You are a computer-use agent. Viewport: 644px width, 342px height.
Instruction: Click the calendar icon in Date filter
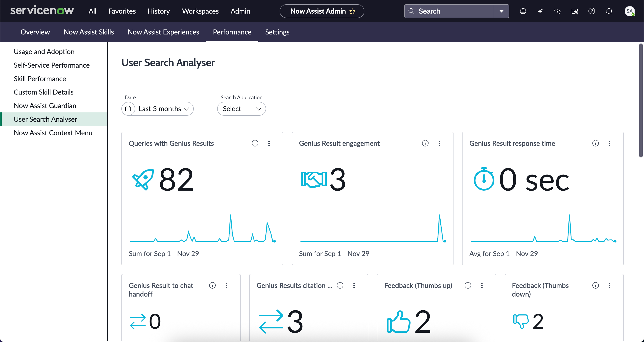pos(128,109)
